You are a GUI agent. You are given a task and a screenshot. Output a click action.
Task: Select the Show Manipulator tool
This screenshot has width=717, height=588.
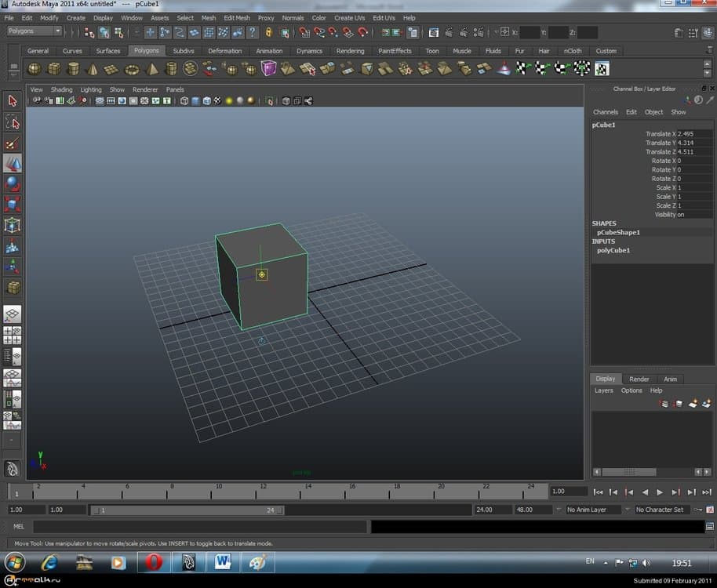click(x=13, y=267)
